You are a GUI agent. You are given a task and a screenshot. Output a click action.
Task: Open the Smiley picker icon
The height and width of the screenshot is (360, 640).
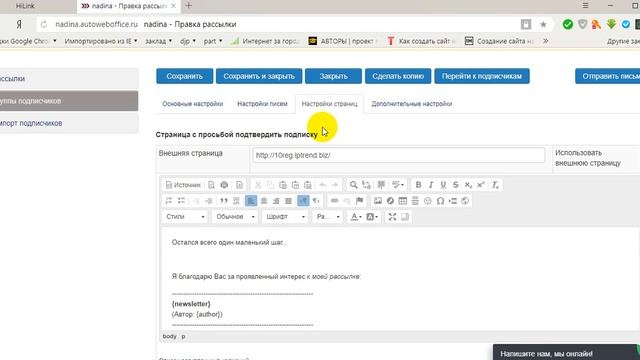(x=428, y=200)
